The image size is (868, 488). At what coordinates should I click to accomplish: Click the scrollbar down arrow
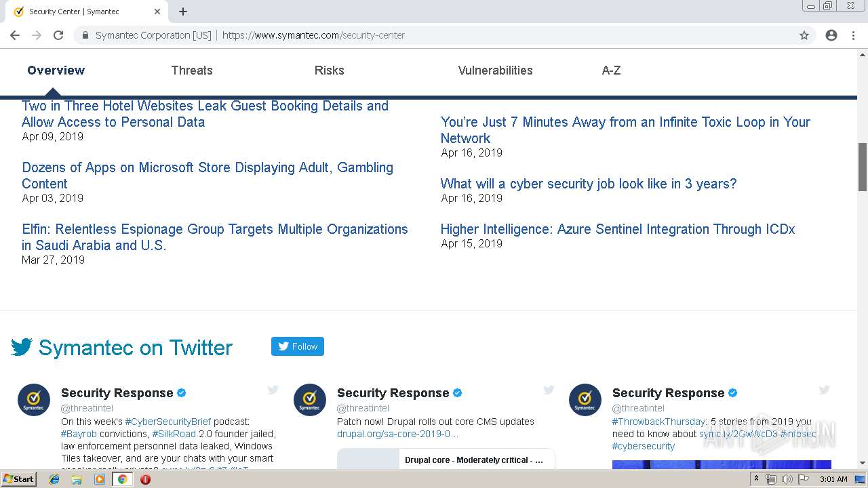(863, 463)
